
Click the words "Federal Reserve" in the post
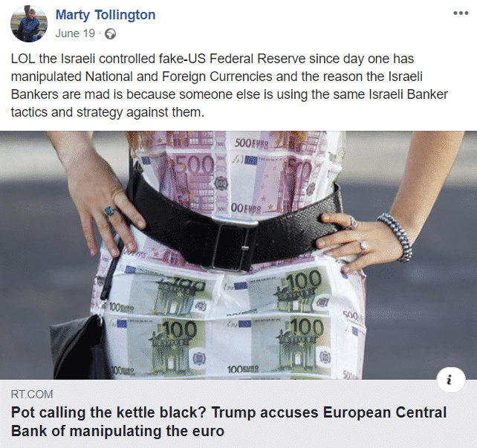click(257, 59)
